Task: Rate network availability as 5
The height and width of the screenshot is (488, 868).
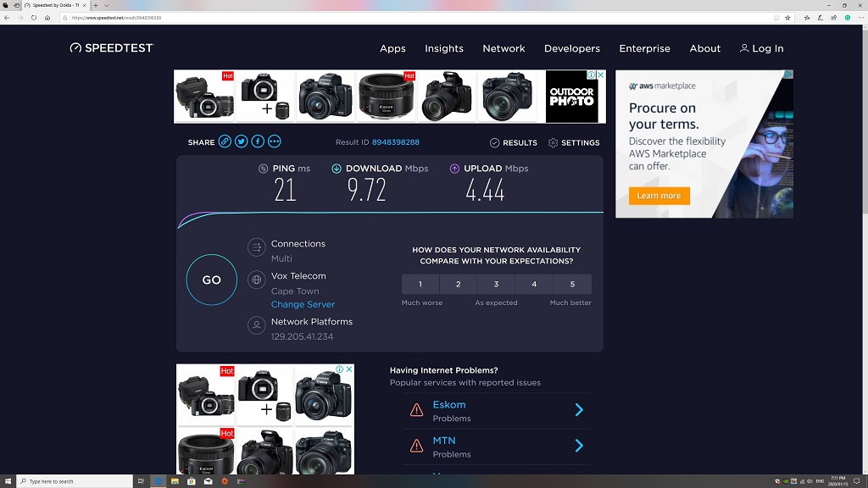Action: pos(572,284)
